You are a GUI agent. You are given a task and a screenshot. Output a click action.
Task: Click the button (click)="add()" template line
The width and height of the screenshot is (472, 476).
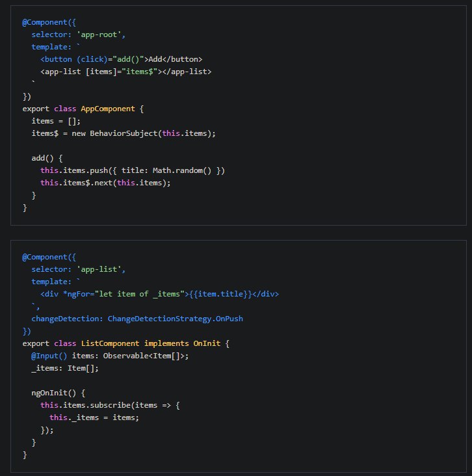pyautogui.click(x=121, y=59)
